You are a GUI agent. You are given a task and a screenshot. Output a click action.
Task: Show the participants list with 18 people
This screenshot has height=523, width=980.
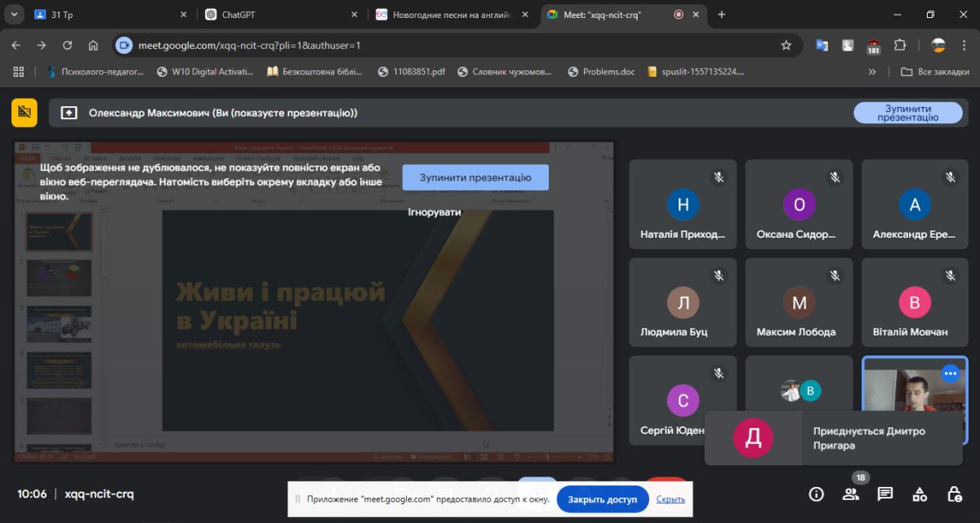[x=851, y=494]
